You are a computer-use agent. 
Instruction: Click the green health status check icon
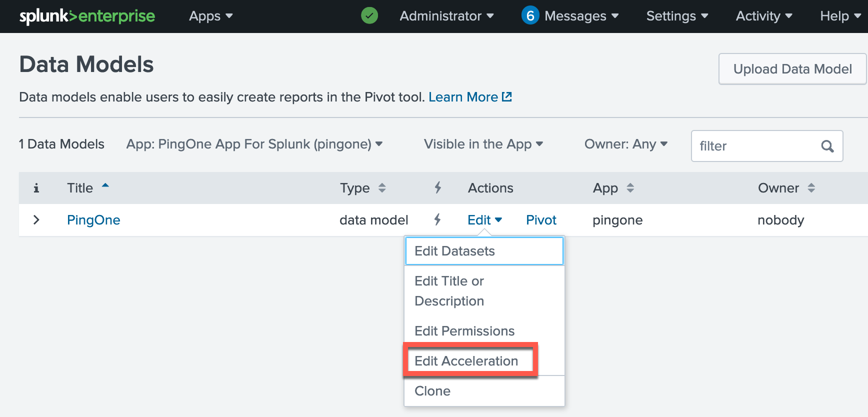pos(369,16)
